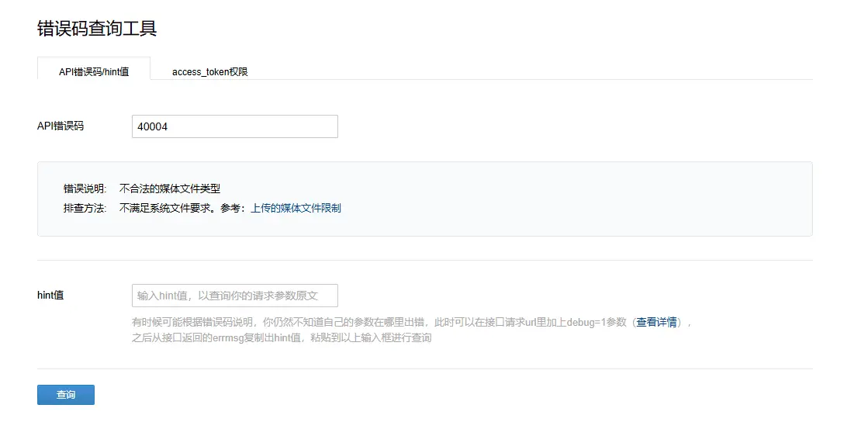
Task: Select the 错误说明 label in result panel
Action: click(85, 189)
